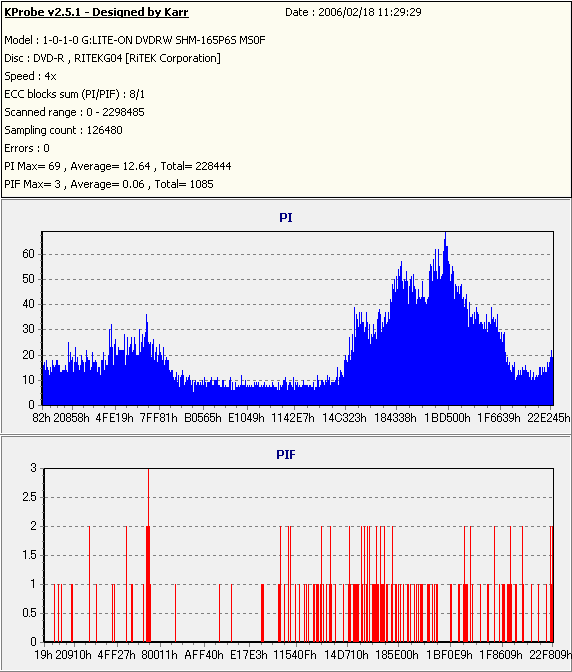The image size is (572, 672).
Task: Click the 60 gridline label on PI chart
Action: point(28,254)
